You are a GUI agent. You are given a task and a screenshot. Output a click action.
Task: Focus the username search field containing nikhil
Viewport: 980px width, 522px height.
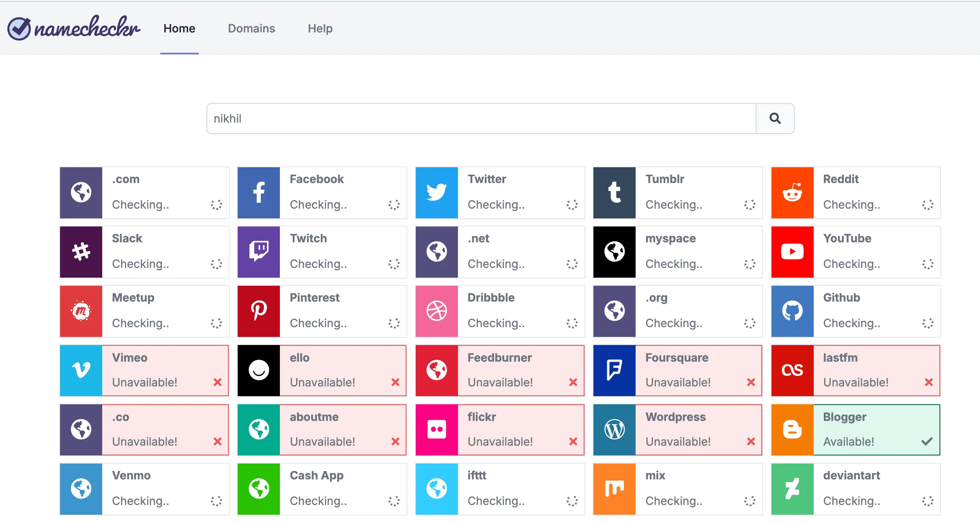coord(481,119)
